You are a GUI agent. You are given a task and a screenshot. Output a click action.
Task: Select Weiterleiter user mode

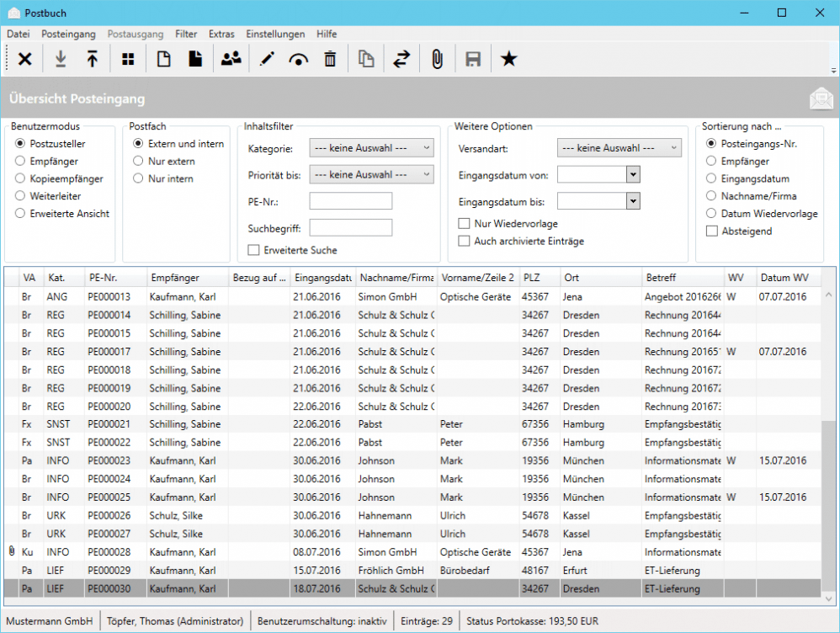point(48,196)
